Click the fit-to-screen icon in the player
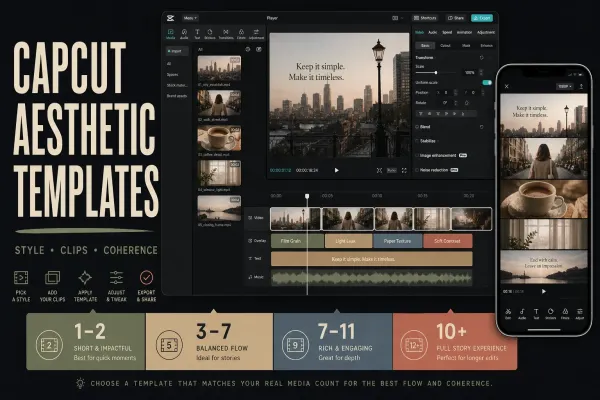 [379, 170]
